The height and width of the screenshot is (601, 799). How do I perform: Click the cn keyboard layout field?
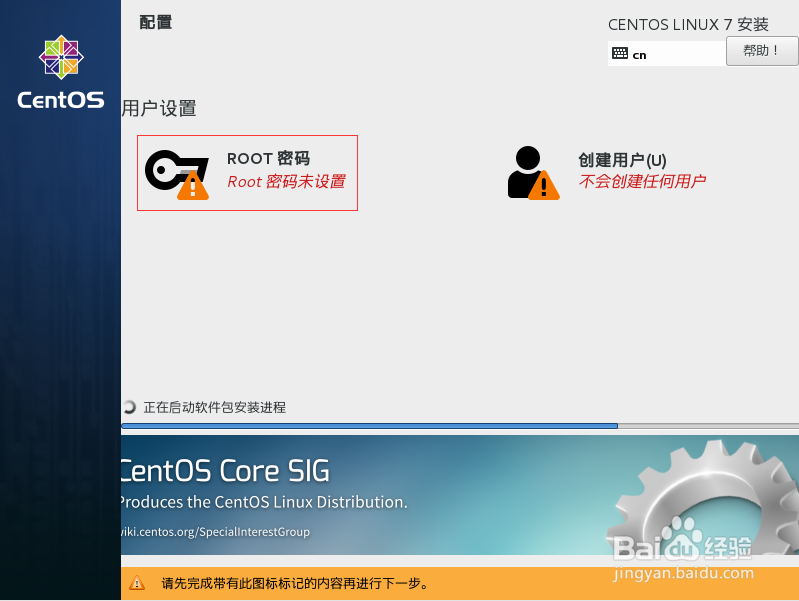[x=667, y=54]
